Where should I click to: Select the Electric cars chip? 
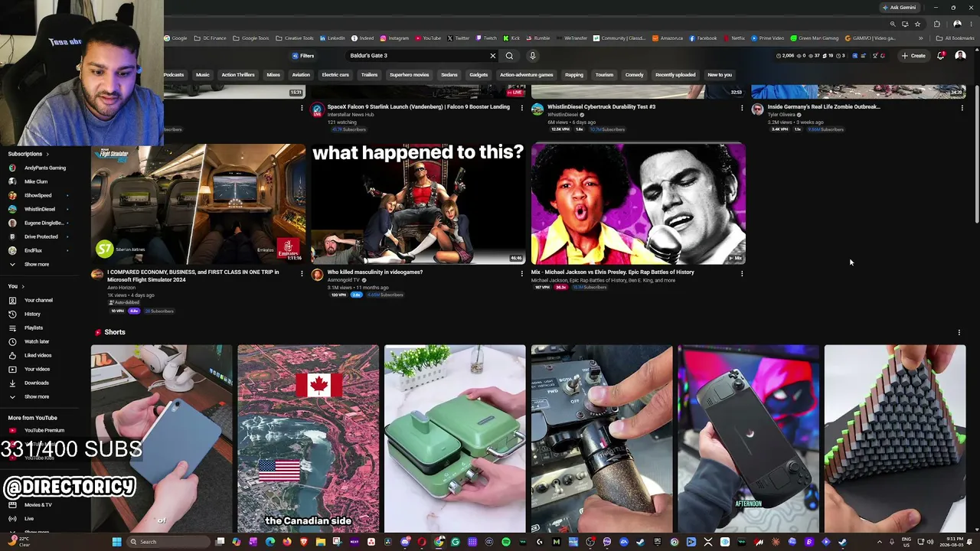coord(335,75)
